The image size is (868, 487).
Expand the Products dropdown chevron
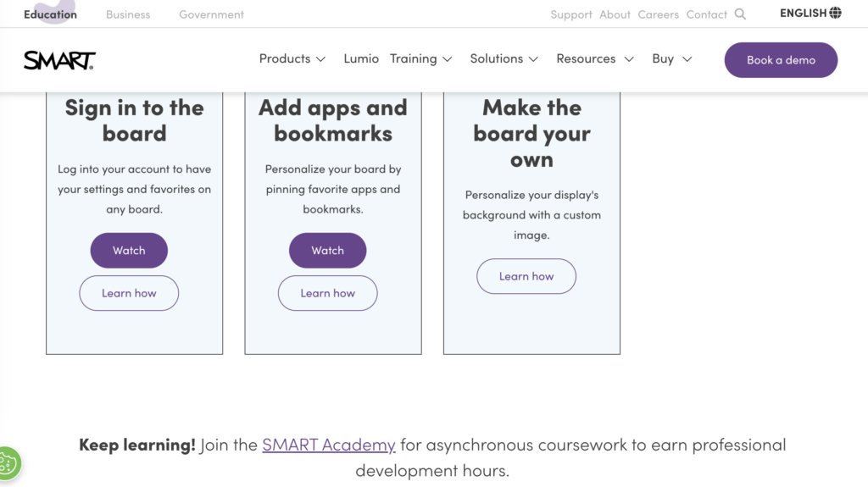click(320, 59)
